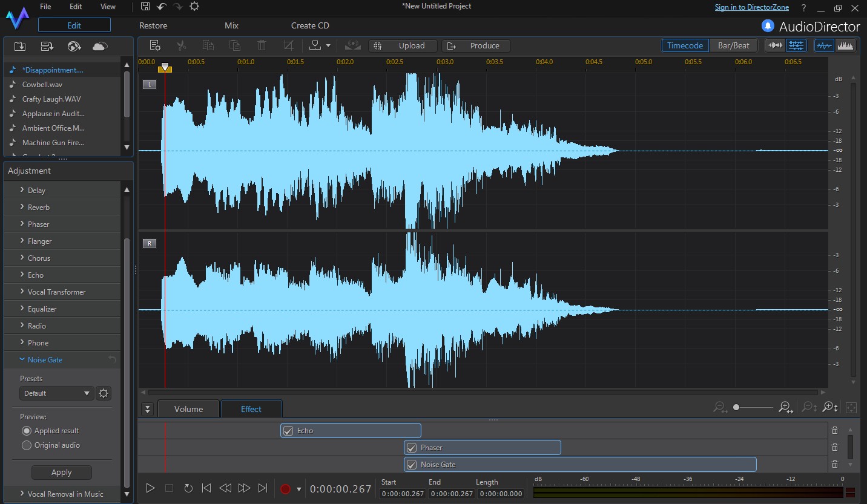867x504 pixels.
Task: Open preferences gear icon in title bar
Action: pos(194,7)
